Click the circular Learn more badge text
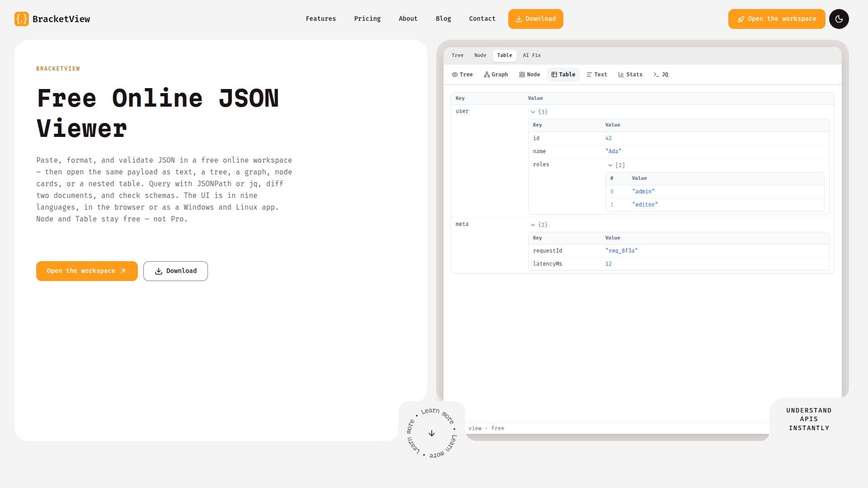 [432, 433]
